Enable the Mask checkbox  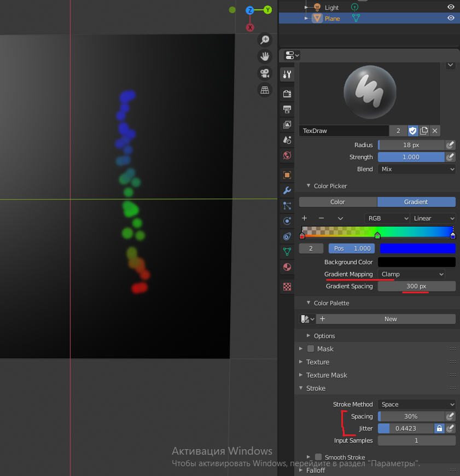(x=311, y=349)
